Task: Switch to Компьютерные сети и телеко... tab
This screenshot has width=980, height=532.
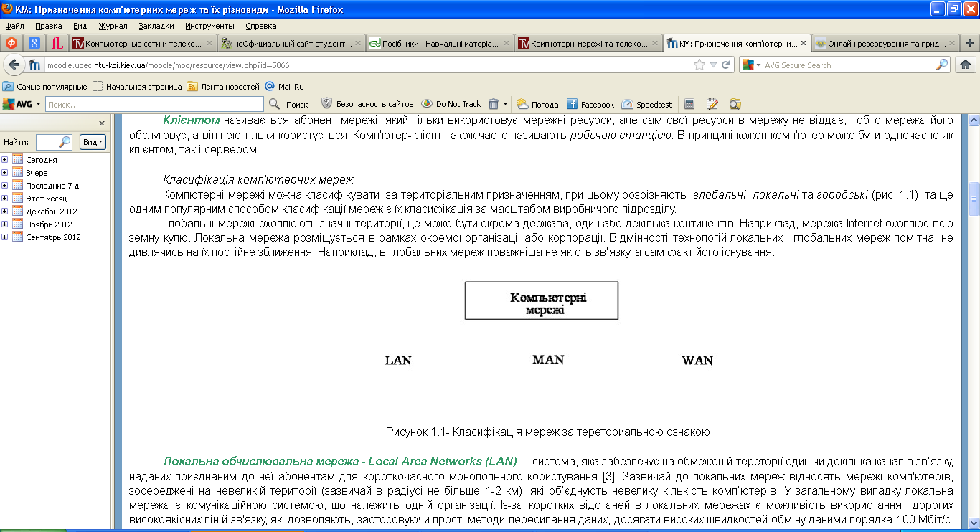Action: pos(143,43)
